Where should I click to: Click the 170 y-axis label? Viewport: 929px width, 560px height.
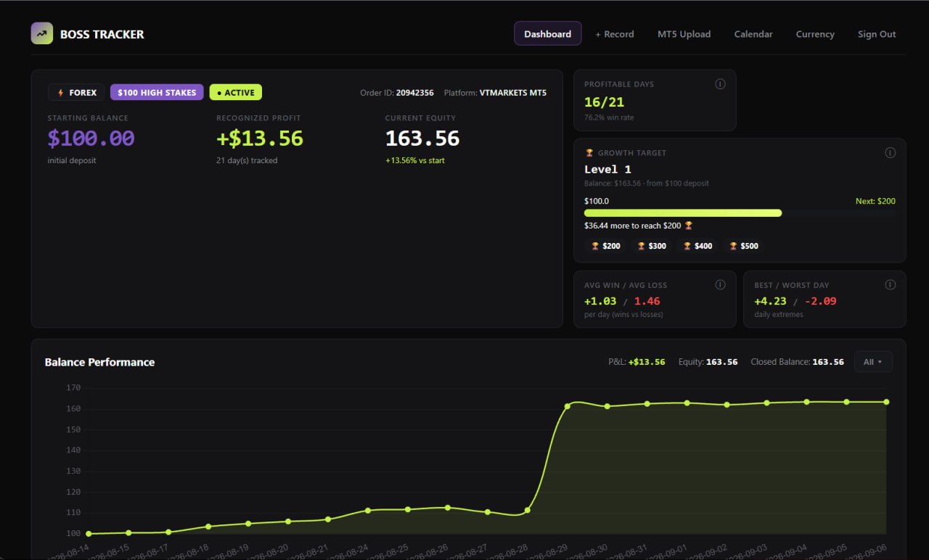[x=73, y=388]
